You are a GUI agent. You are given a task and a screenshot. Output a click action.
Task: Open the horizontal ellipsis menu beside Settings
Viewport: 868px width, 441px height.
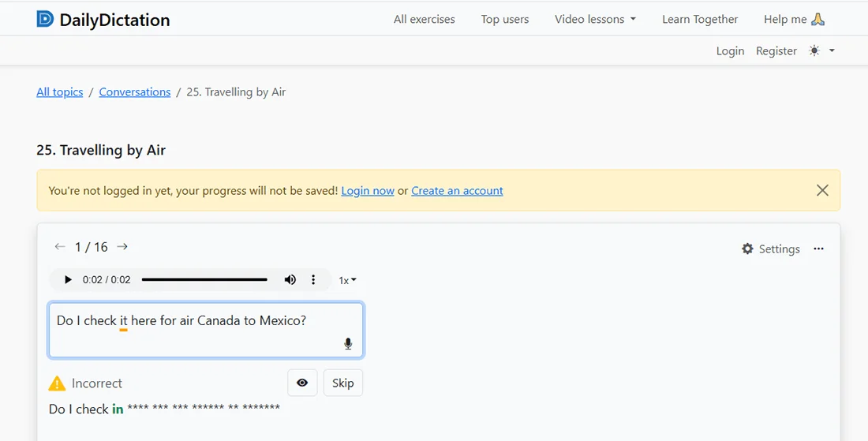(x=818, y=249)
